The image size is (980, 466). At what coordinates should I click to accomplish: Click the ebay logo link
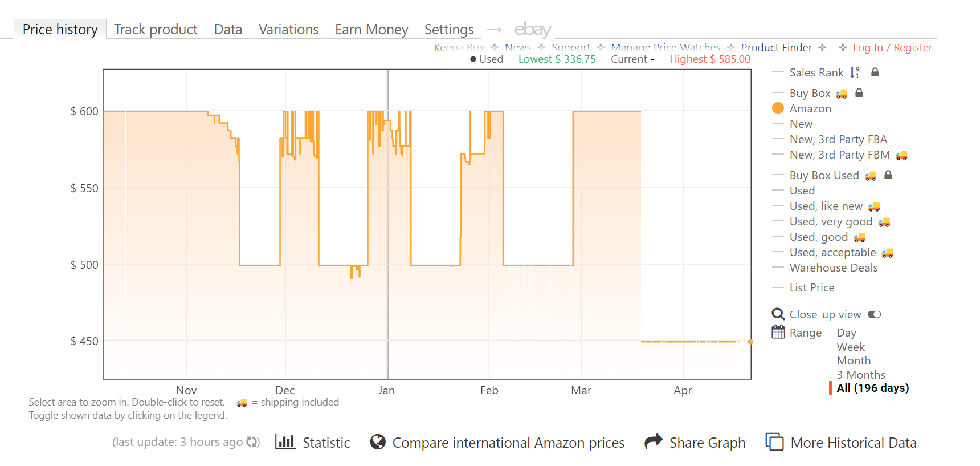click(x=532, y=29)
